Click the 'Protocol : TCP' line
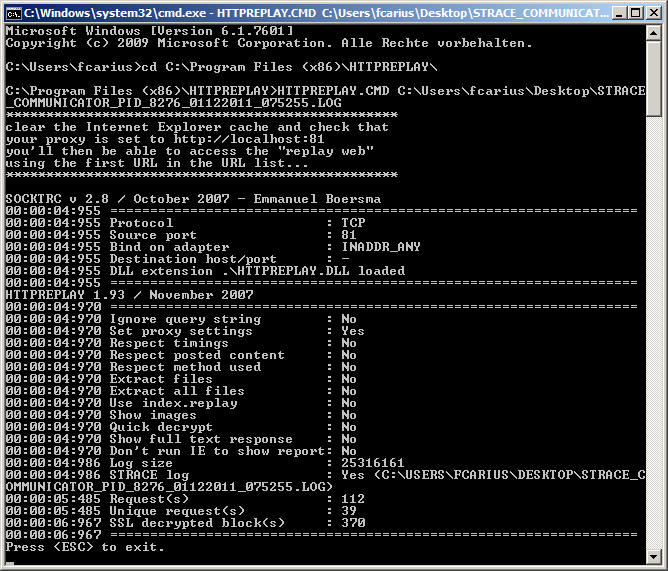This screenshot has width=668, height=571. point(185,223)
